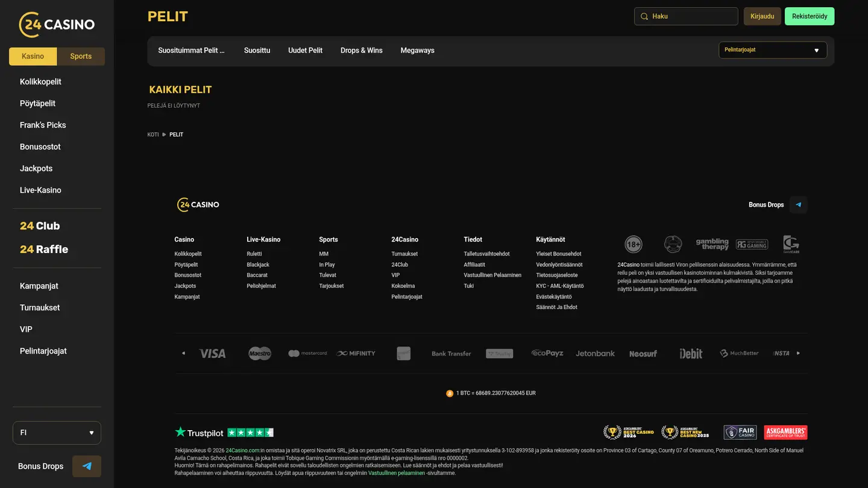This screenshot has height=488, width=868.
Task: Click the ecoPayz payment logo
Action: (547, 353)
